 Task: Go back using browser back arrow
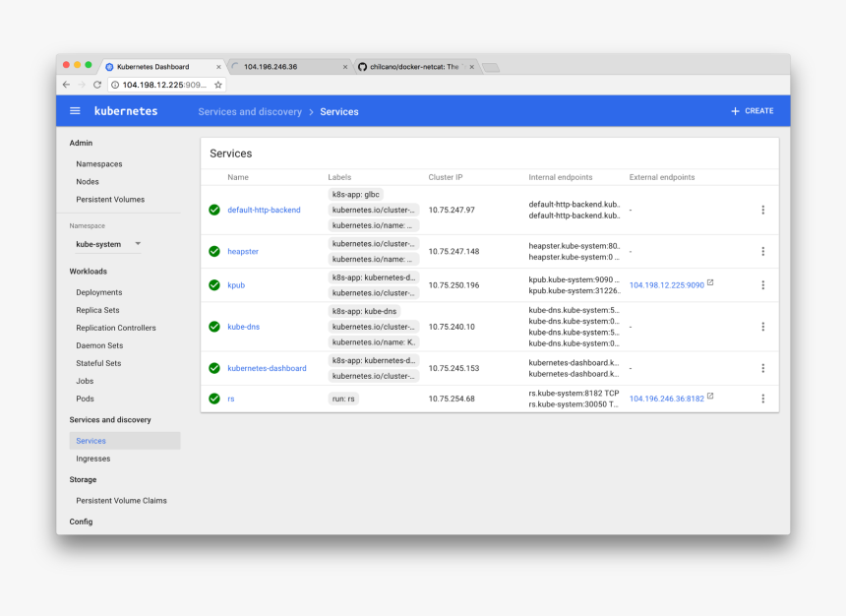pos(66,85)
